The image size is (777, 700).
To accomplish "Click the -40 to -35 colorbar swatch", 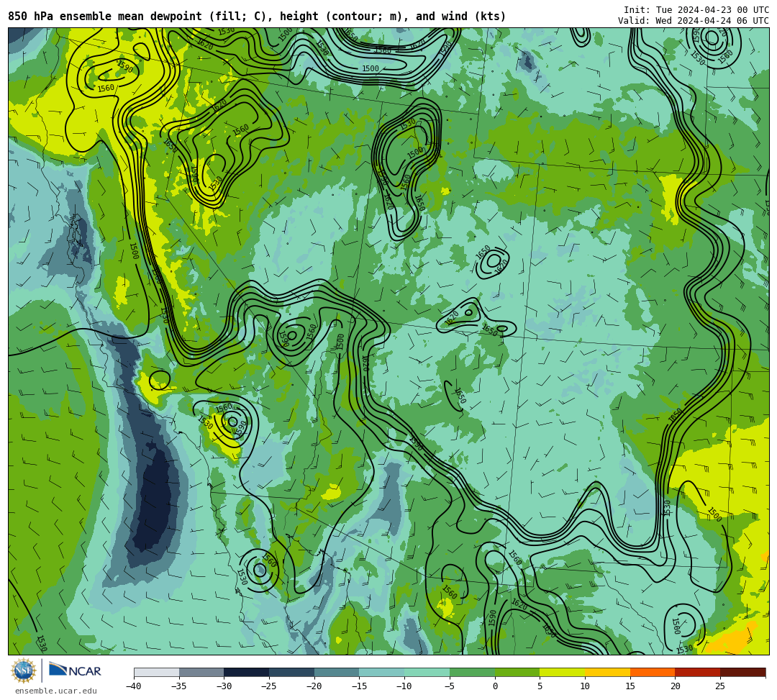I will pos(157,672).
